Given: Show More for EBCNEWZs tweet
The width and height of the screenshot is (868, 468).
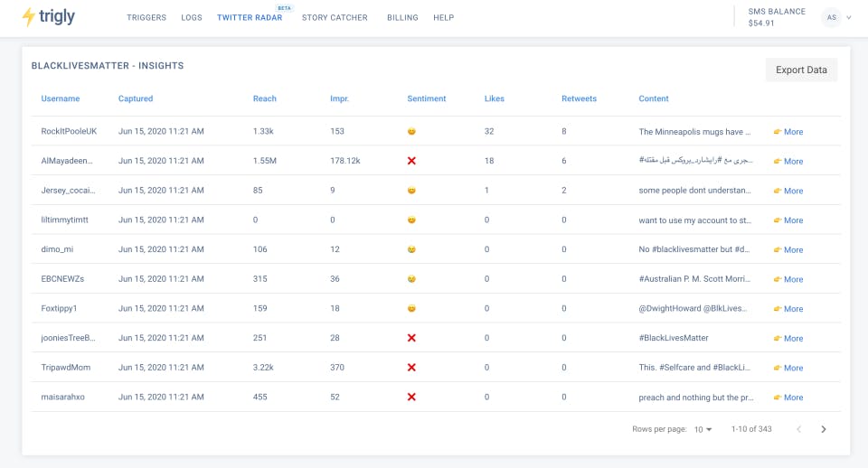Looking at the screenshot, I should [x=788, y=279].
